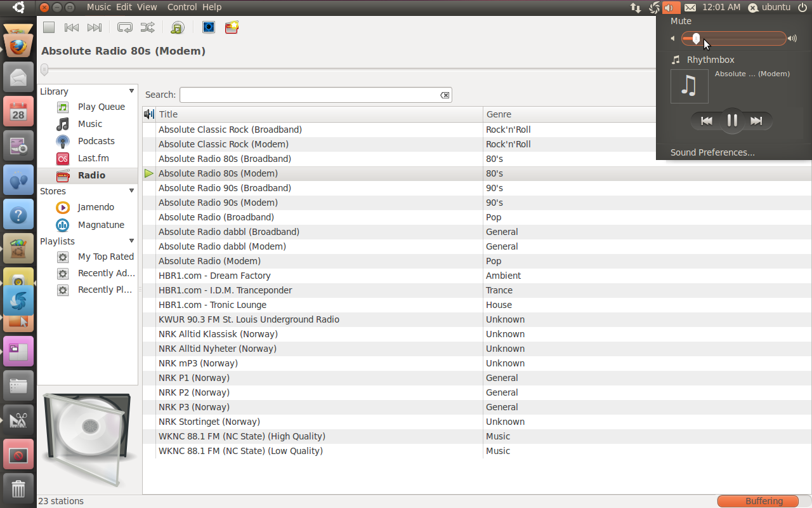
Task: Skip to next track in Rhythmbox toolbar
Action: click(x=95, y=27)
